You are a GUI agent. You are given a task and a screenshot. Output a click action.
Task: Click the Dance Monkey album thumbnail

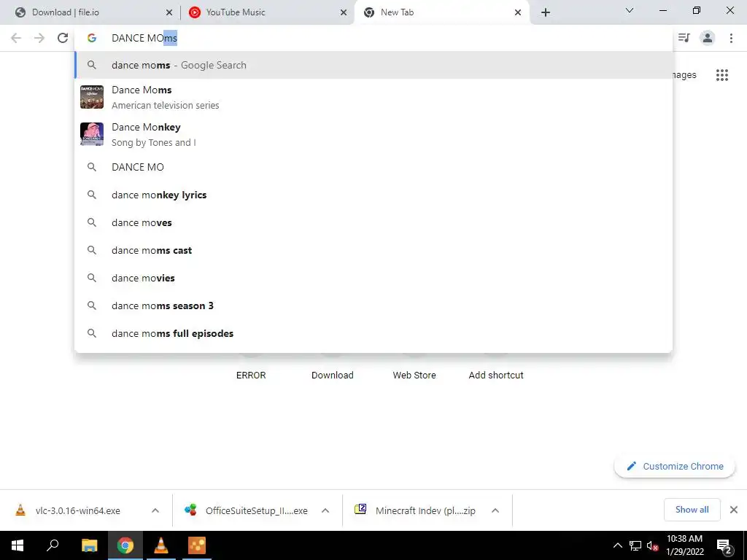click(x=91, y=134)
